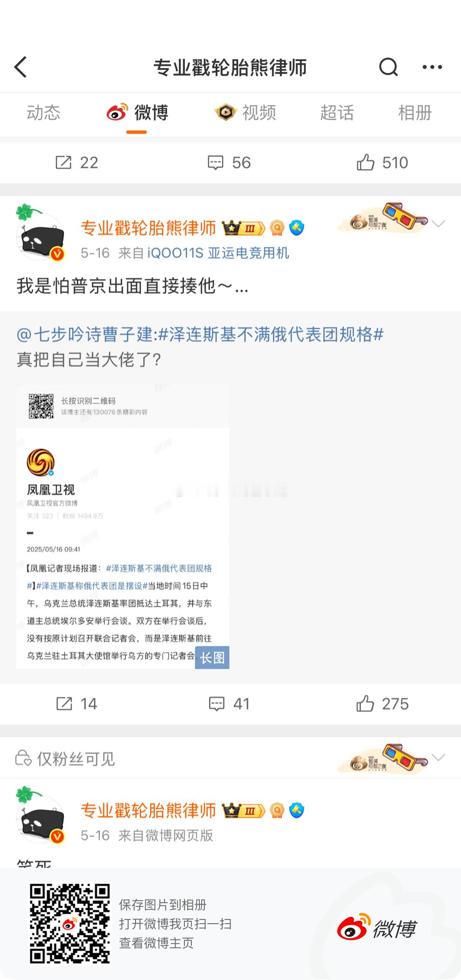This screenshot has height=980, width=461.
Task: Tap the iQOO11S 亚运电竞用机 source link
Action: (x=218, y=253)
